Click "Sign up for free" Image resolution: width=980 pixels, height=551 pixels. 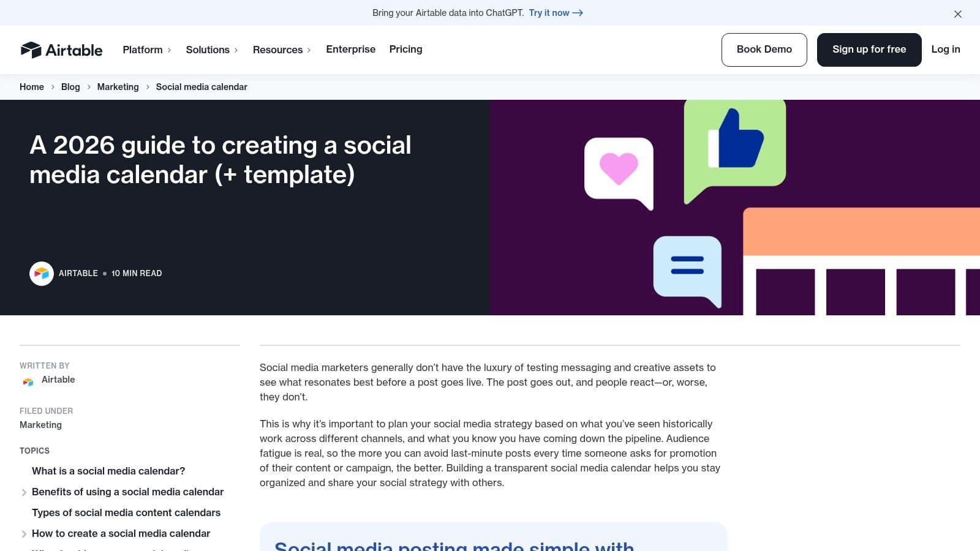pyautogui.click(x=869, y=50)
